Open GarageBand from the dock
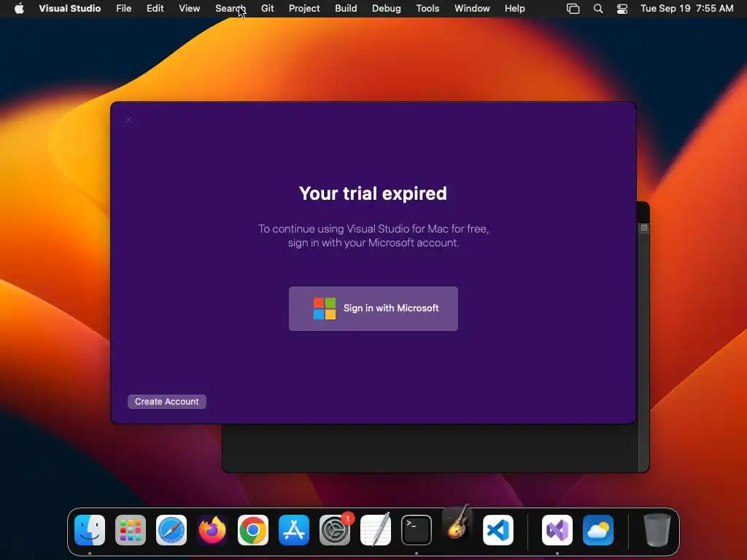 (x=457, y=522)
